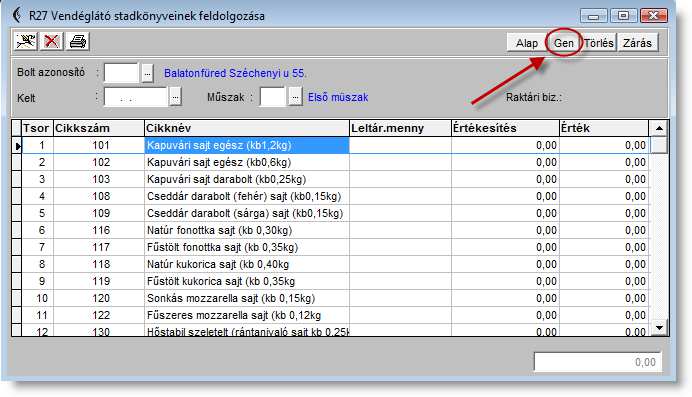
Task: Click item number 108 cell
Action: pyautogui.click(x=99, y=196)
